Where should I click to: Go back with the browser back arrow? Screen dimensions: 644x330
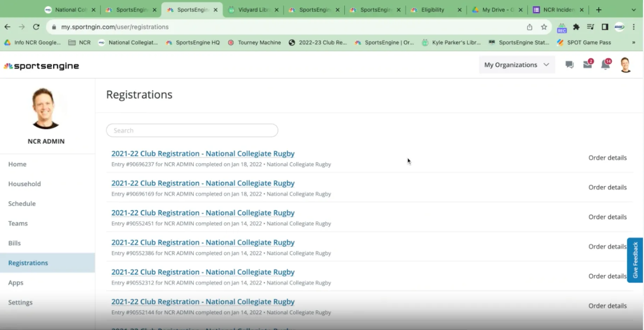(x=7, y=27)
